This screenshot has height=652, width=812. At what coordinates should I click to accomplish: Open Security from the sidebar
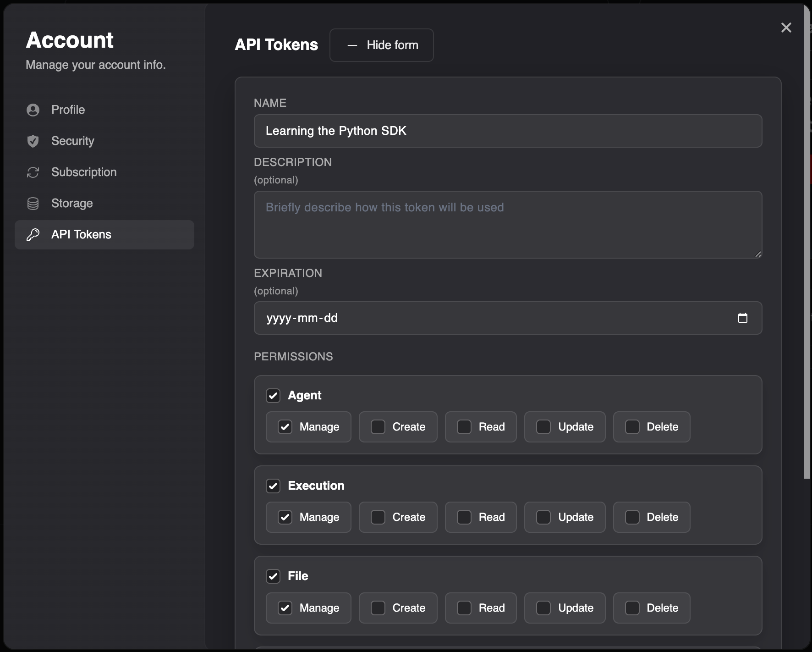tap(72, 141)
